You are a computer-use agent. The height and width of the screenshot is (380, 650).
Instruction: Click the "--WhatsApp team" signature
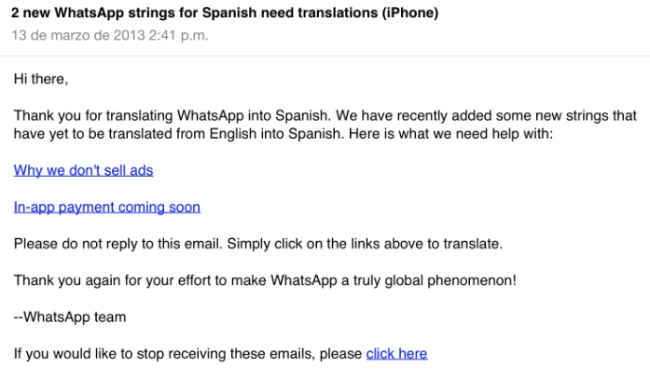70,317
